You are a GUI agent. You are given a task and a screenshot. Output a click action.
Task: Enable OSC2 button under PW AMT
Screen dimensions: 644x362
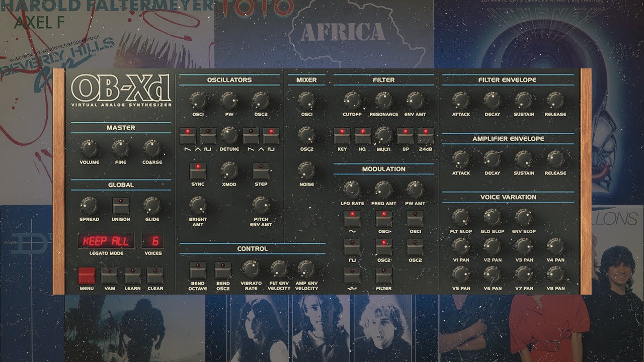[x=415, y=247]
